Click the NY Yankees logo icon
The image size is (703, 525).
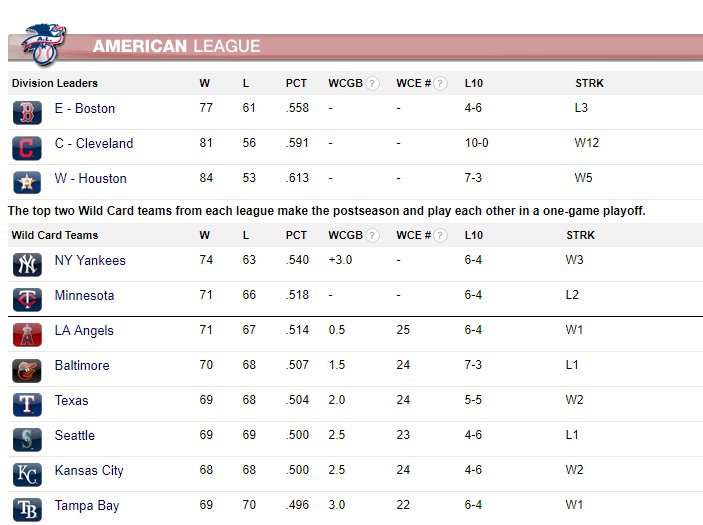[27, 264]
